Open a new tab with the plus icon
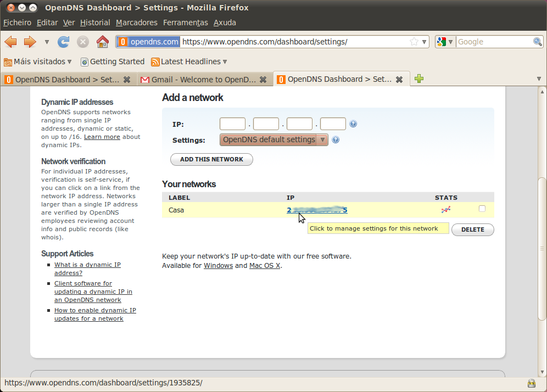The height and width of the screenshot is (392, 547). tap(419, 79)
